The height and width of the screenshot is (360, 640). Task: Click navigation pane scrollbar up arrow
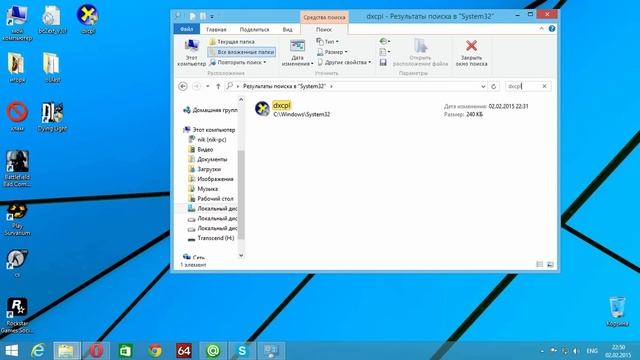[241, 99]
